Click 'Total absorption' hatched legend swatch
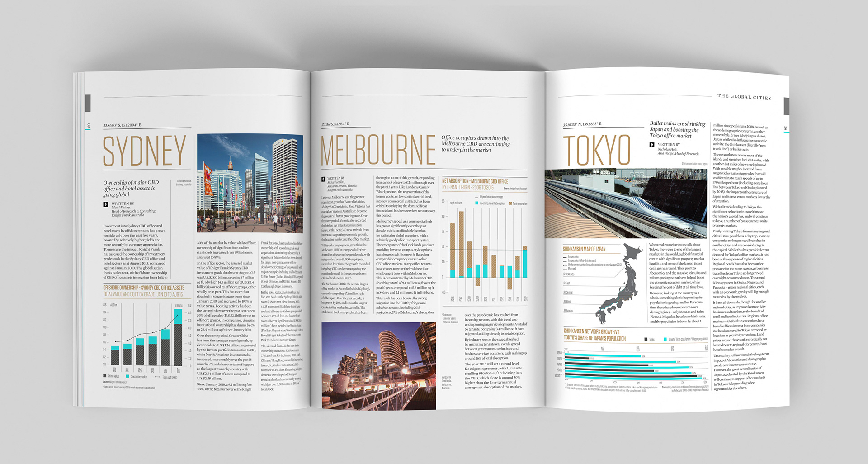The width and height of the screenshot is (868, 464). (x=511, y=204)
